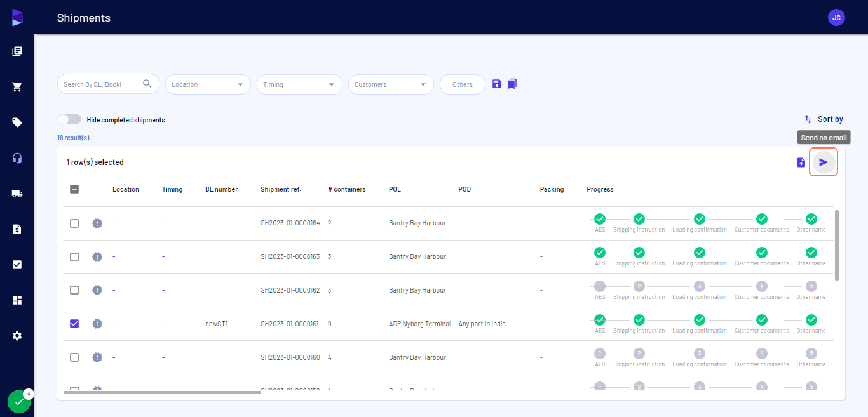Click the Sort by label
This screenshot has height=417, width=868.
tap(830, 119)
